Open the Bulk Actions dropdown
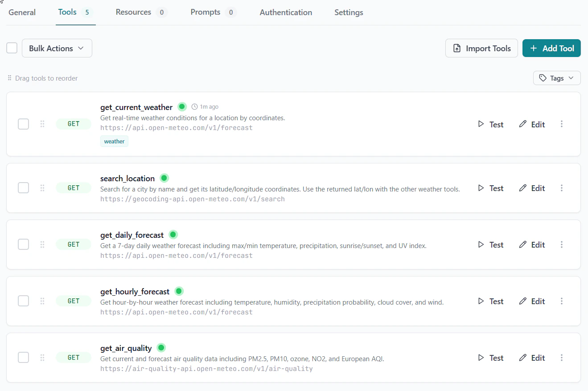The width and height of the screenshot is (588, 391). [57, 48]
